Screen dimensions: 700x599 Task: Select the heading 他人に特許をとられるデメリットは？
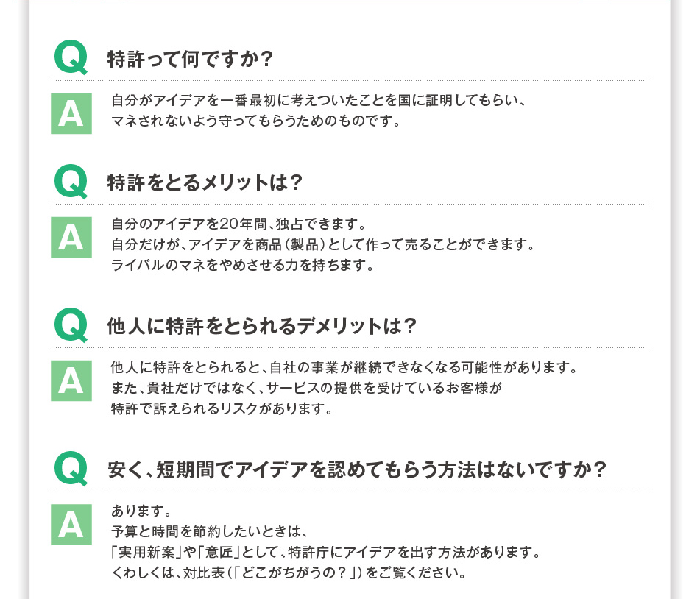click(x=262, y=326)
